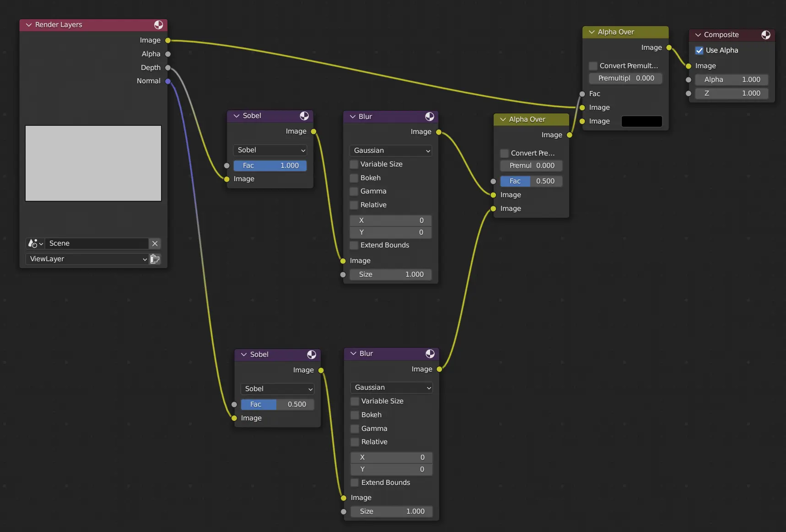
Task: Click the black color swatch on the Alpha Over image input
Action: point(641,121)
